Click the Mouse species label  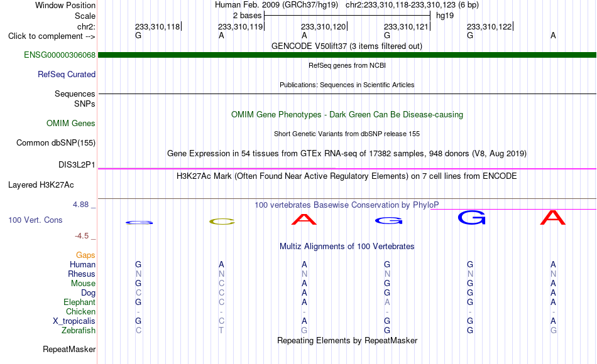[83, 284]
